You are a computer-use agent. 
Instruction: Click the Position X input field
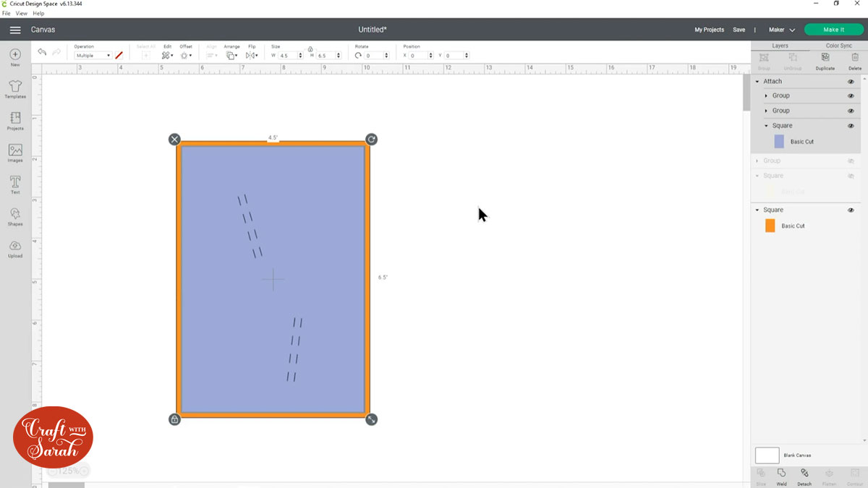420,56
